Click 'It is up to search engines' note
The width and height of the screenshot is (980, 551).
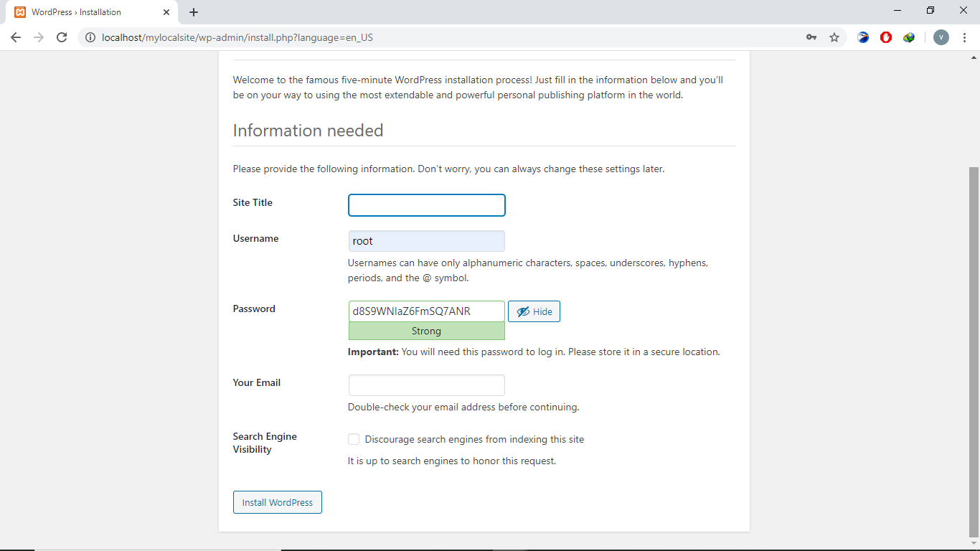click(x=452, y=461)
